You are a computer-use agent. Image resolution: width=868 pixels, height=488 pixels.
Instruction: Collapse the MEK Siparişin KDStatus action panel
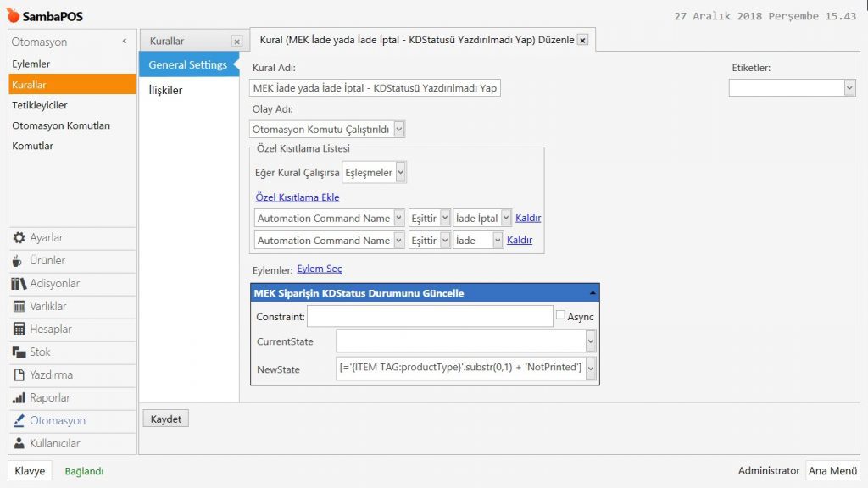tap(593, 293)
